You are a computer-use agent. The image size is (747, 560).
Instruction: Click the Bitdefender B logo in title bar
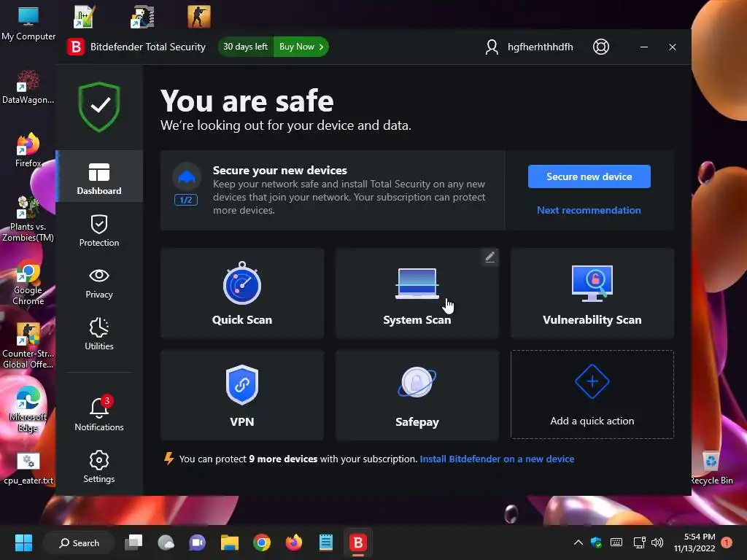coord(75,47)
